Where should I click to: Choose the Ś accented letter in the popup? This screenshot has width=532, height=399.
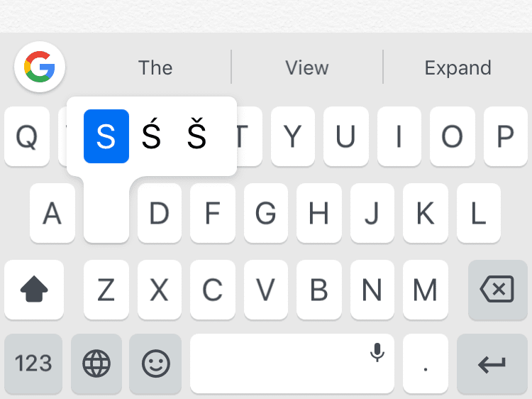point(151,136)
